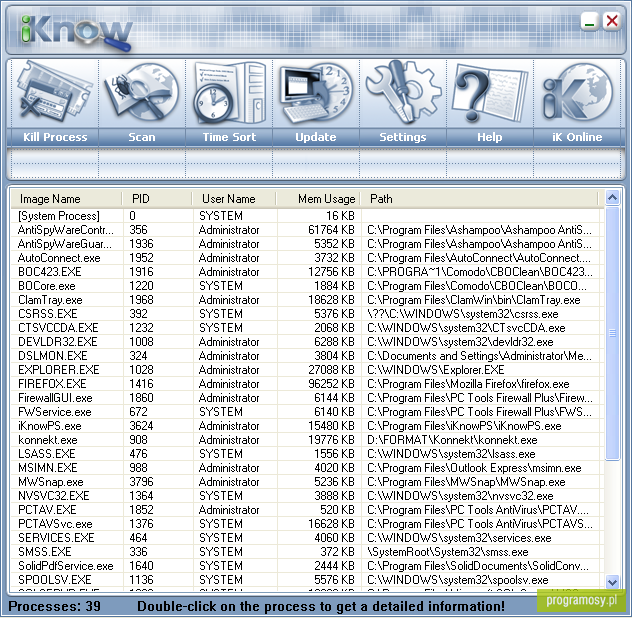Select the SMSS.EXE process
Screen dimensions: 632x618
(x=307, y=552)
